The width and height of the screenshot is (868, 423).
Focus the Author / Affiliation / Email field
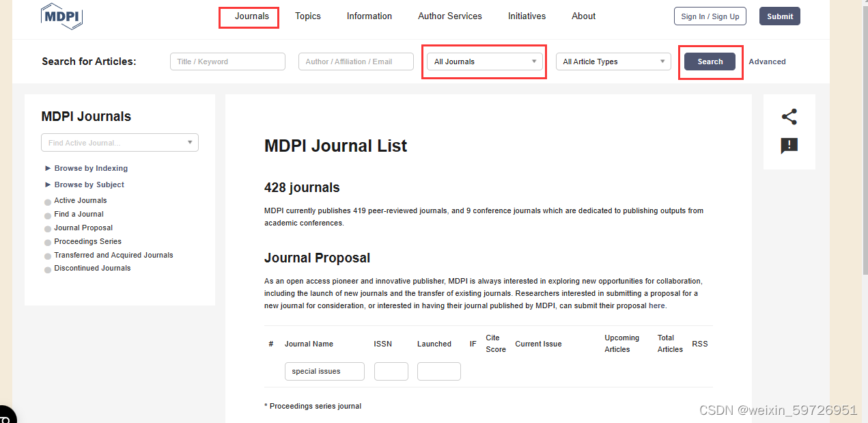(356, 62)
